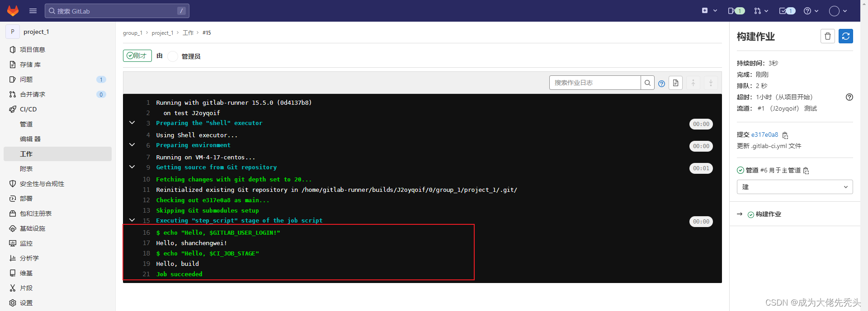Viewport: 868px width, 311px height.
Task: Open the 管理员 user link
Action: click(x=191, y=56)
